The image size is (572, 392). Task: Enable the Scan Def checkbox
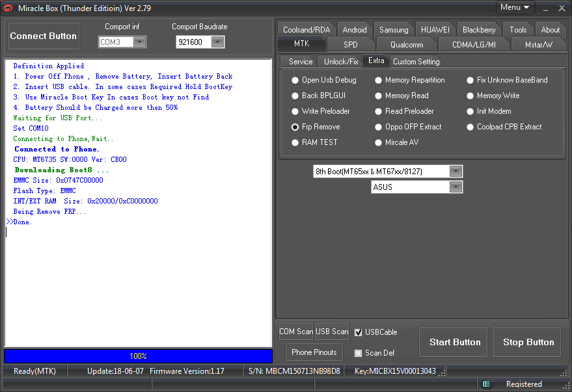[358, 353]
